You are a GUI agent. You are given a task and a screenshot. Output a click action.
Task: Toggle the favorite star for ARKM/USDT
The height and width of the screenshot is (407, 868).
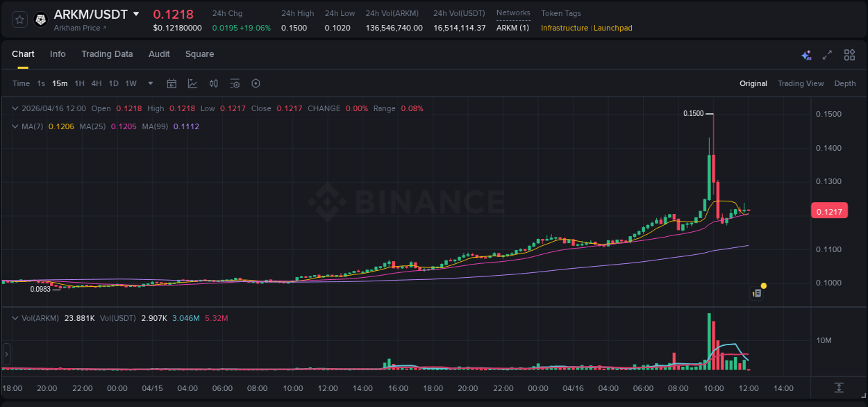(19, 19)
